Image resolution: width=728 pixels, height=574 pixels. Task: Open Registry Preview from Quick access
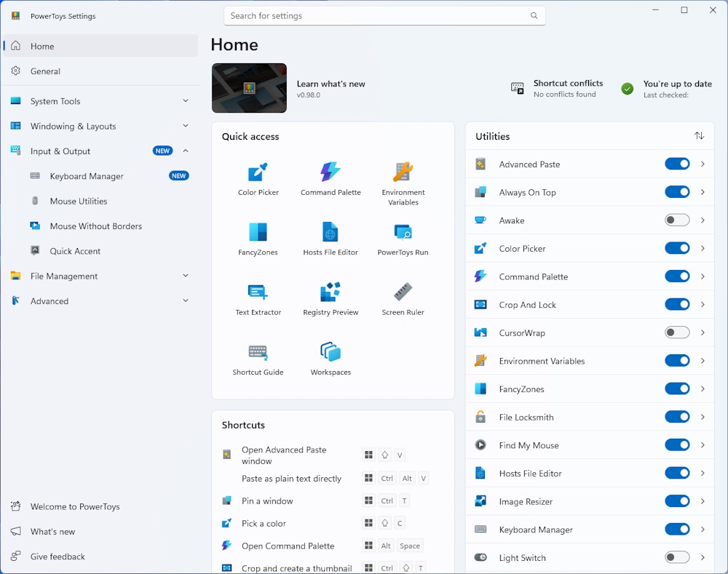tap(331, 298)
